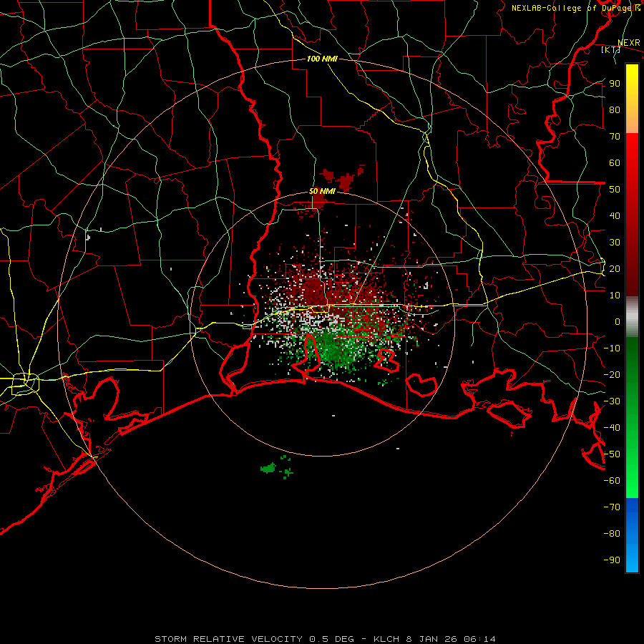
Task: Click the -90 scale label
Action: tap(612, 560)
